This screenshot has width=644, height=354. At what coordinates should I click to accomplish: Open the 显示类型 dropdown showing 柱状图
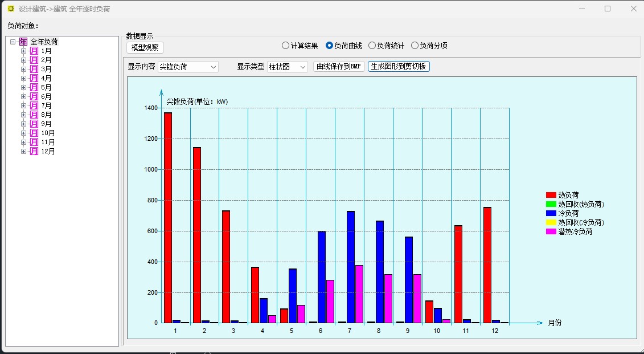pos(288,67)
